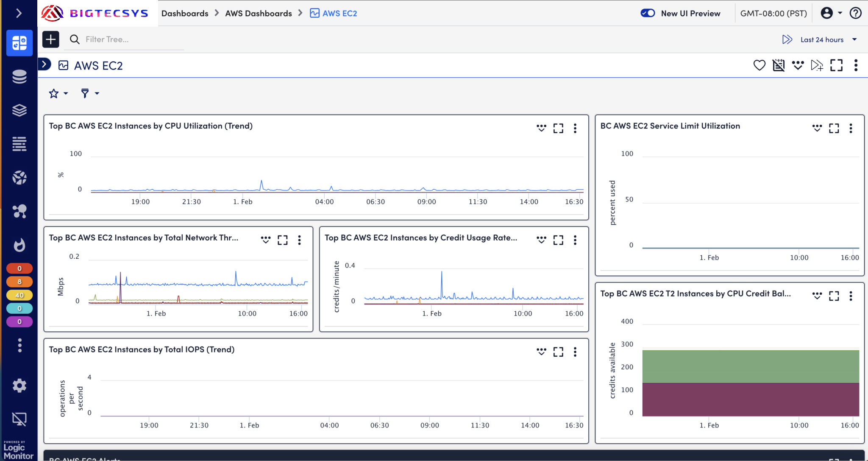This screenshot has height=461, width=868.
Task: Open the Settings gear in sidebar
Action: (x=19, y=386)
